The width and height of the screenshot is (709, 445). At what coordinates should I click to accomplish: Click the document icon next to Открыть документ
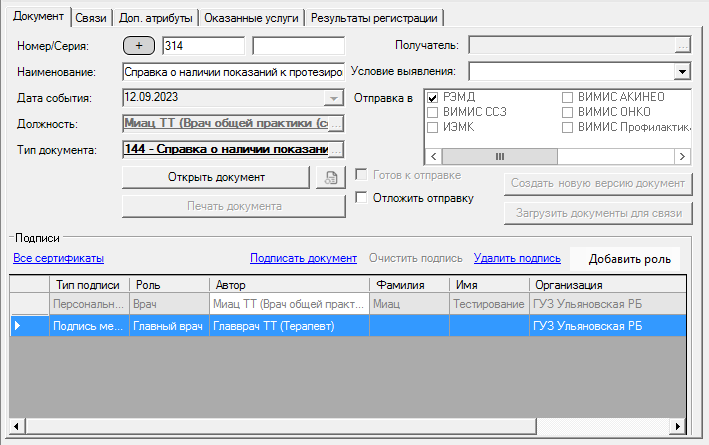pos(327,177)
